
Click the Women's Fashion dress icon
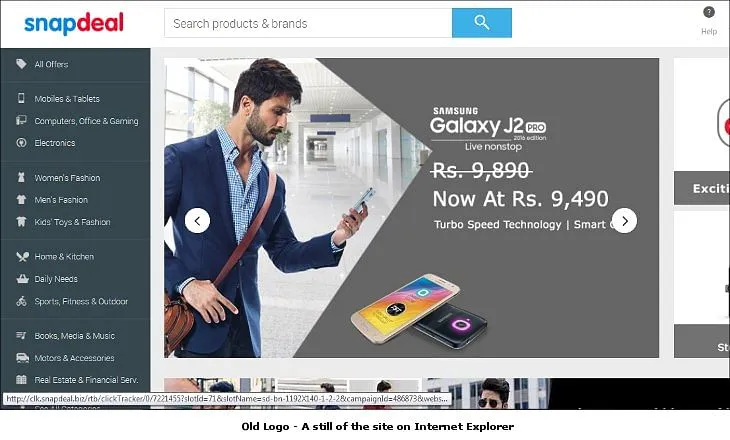coord(21,177)
